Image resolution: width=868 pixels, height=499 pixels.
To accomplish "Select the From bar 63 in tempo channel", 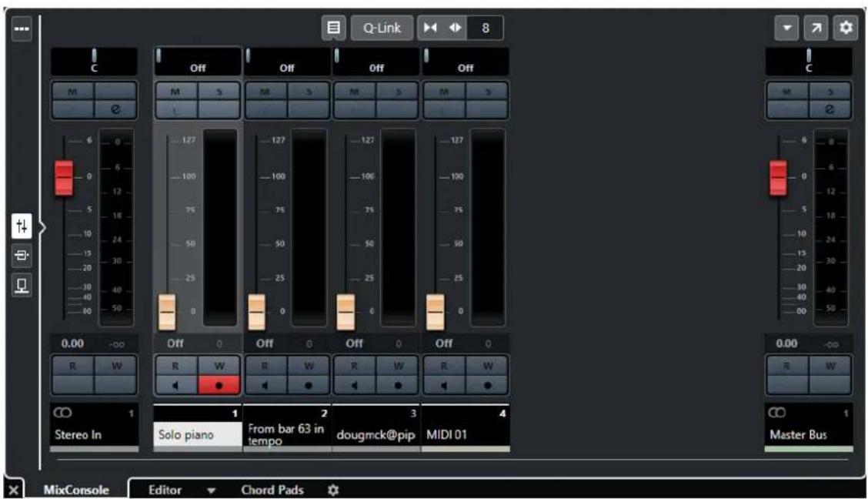I will [x=287, y=434].
